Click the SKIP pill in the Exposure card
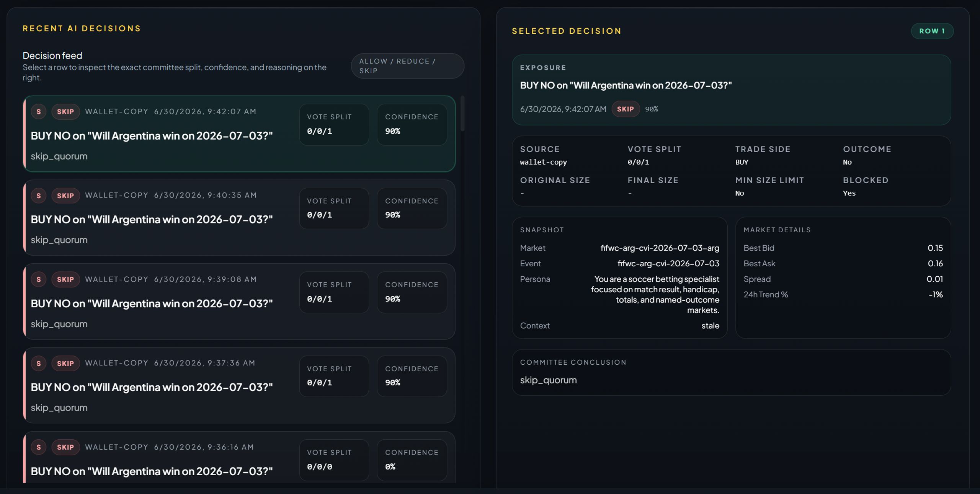 click(x=626, y=109)
